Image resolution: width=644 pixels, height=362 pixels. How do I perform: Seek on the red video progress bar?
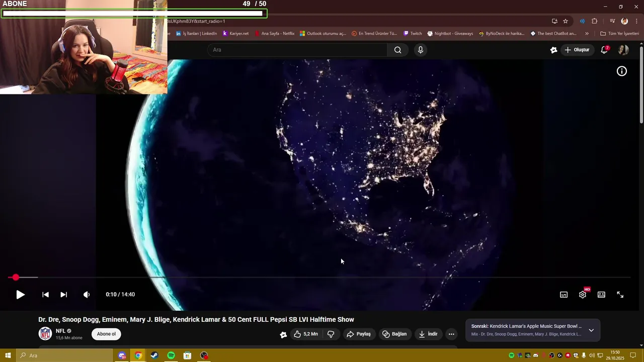click(x=319, y=277)
